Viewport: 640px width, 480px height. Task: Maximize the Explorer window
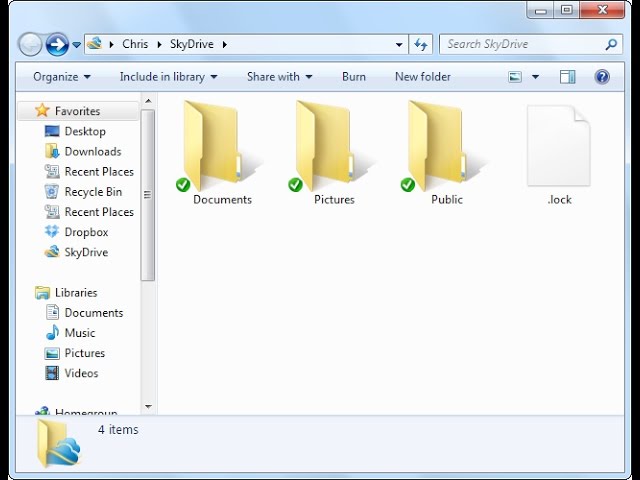[567, 11]
